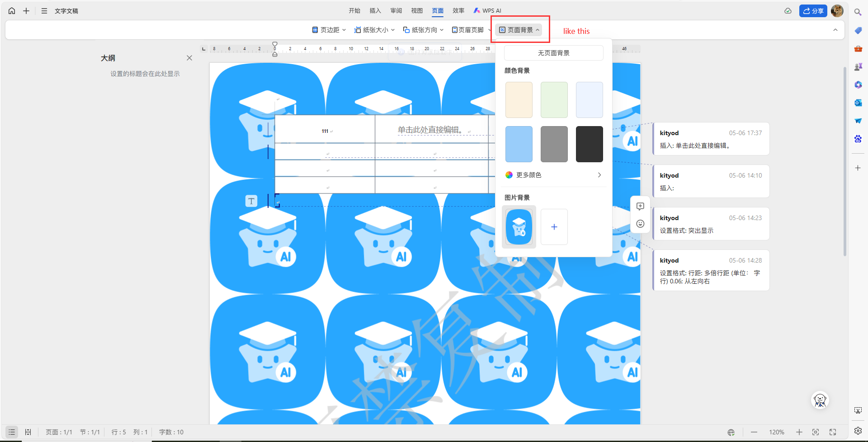Expand the 页边距 dropdown
868x442 pixels.
(x=329, y=30)
